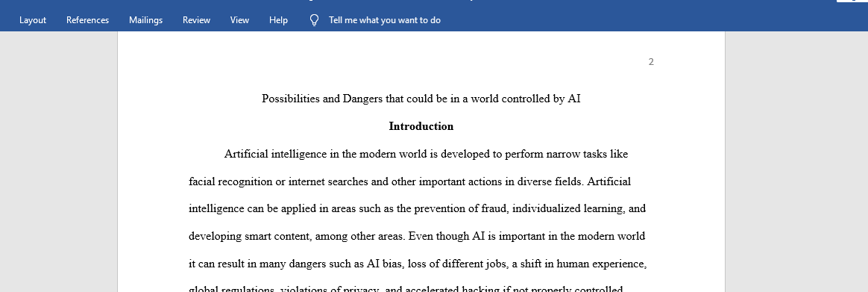868x292 pixels.
Task: Click the line starting 'facial recognition or internet'
Action: pos(409,181)
